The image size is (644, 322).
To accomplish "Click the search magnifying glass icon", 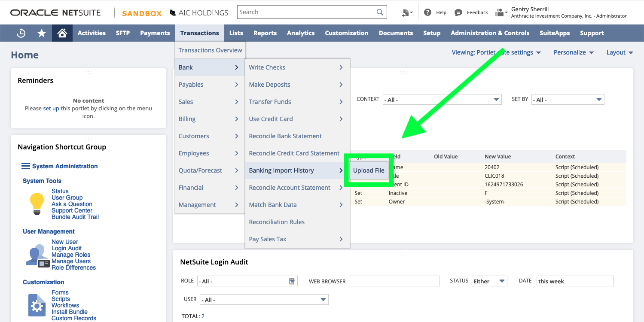I will [379, 12].
